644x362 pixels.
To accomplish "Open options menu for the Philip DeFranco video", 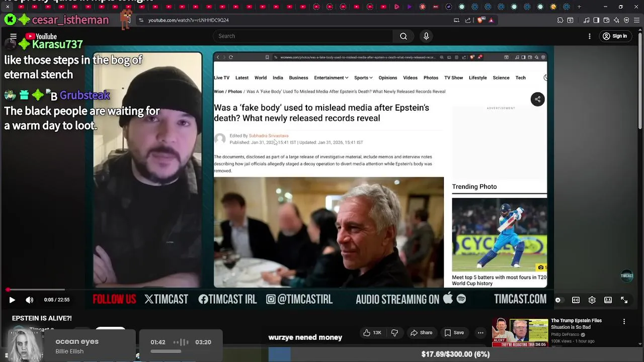I will pos(624,322).
